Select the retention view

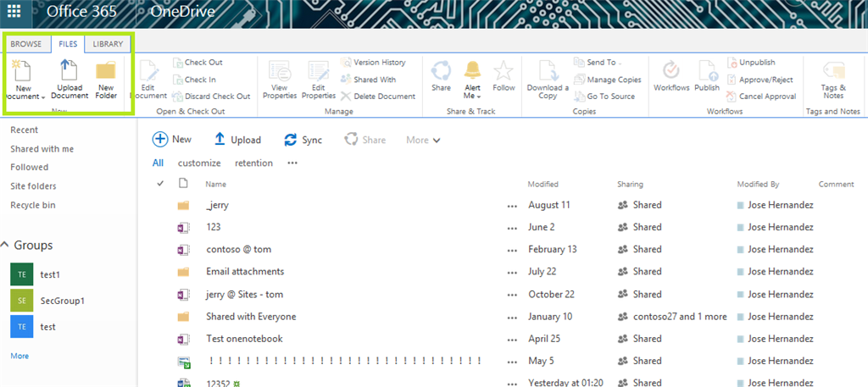point(253,163)
